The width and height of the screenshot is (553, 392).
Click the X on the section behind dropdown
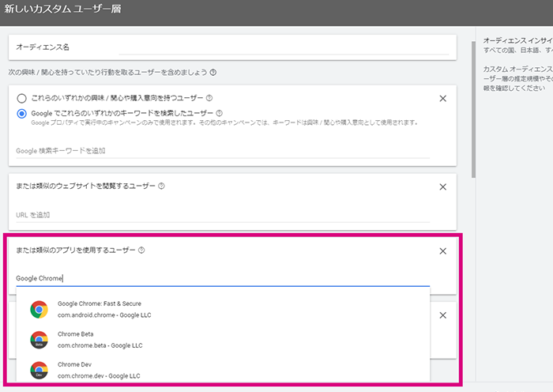click(443, 315)
